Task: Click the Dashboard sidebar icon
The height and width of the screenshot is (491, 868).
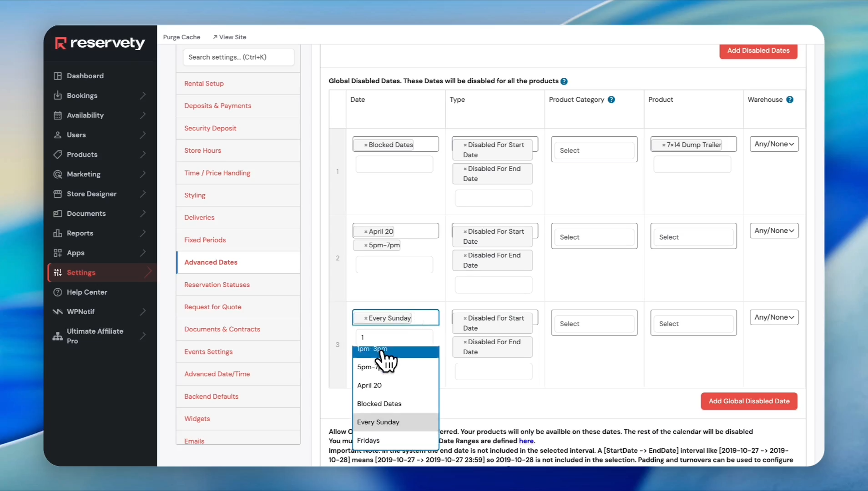Action: (x=58, y=76)
